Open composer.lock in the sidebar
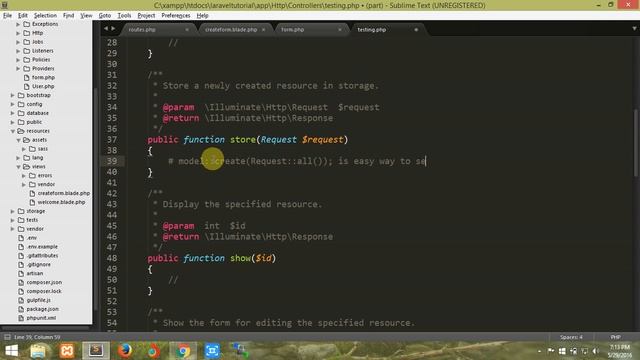This screenshot has width=640, height=360. coord(44,291)
